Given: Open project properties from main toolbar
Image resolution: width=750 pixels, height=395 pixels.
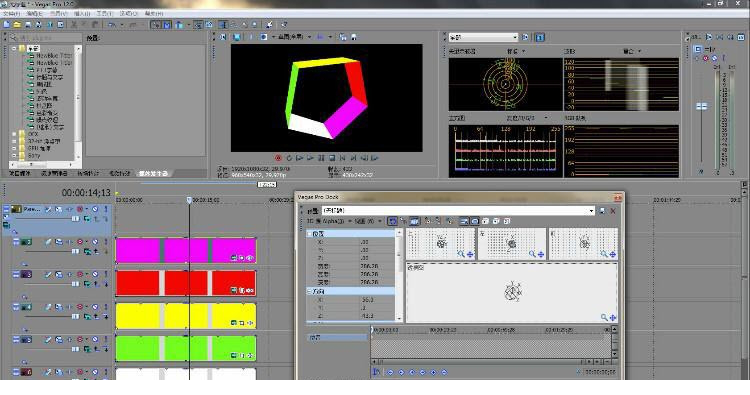Looking at the screenshot, I should click(61, 24).
